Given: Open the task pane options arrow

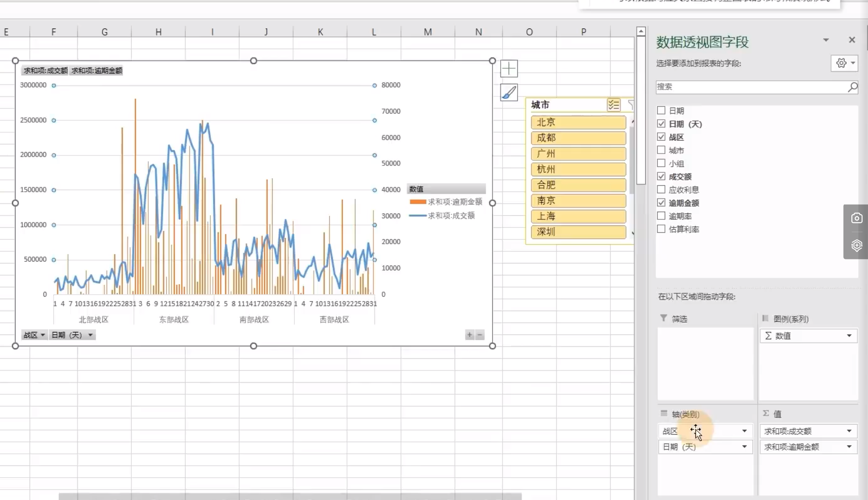Looking at the screenshot, I should click(x=826, y=40).
